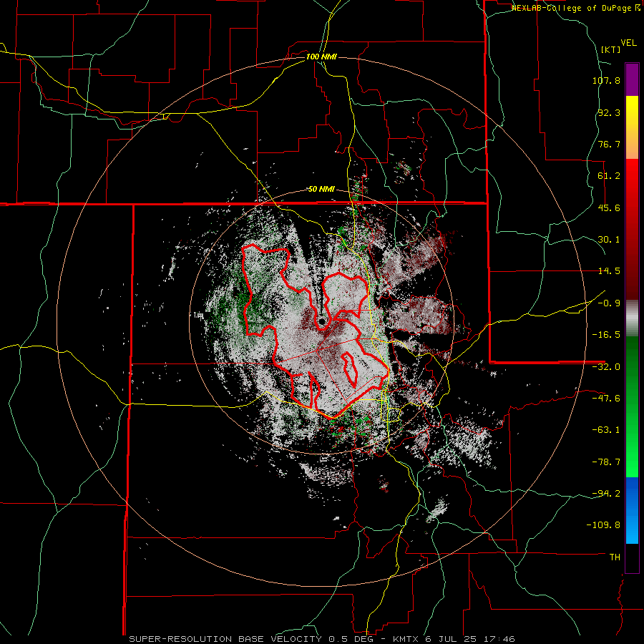
Task: Select the -109.8 velocity scale value
Action: 604,525
